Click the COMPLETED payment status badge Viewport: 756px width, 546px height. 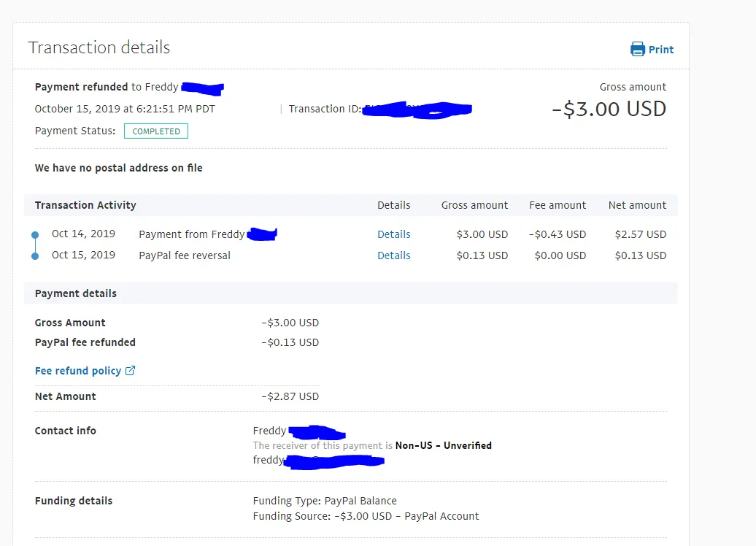156,131
